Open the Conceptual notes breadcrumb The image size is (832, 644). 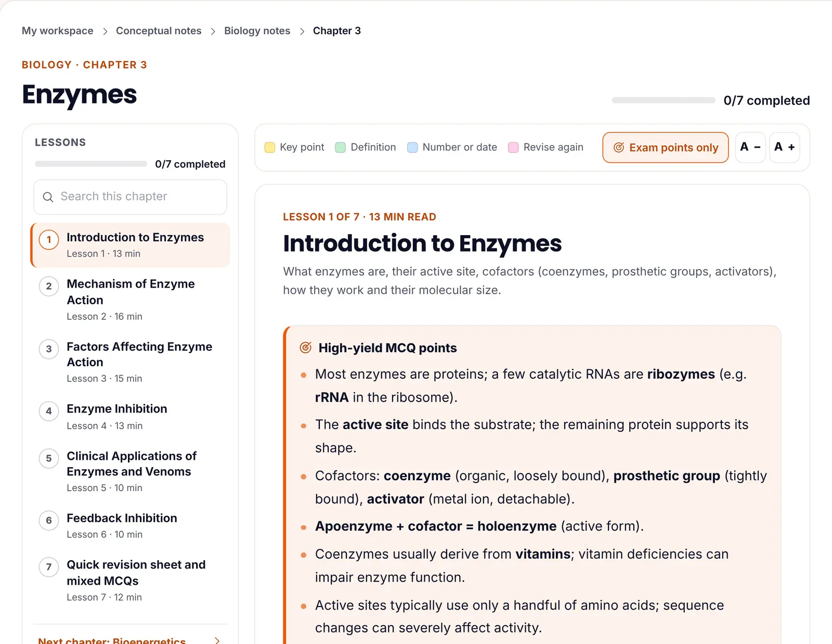click(x=159, y=31)
